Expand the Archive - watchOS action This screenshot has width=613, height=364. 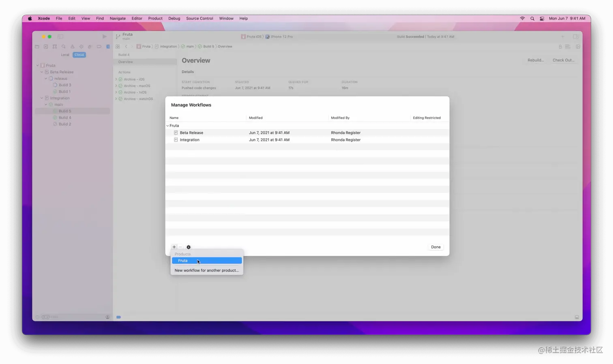pyautogui.click(x=116, y=99)
